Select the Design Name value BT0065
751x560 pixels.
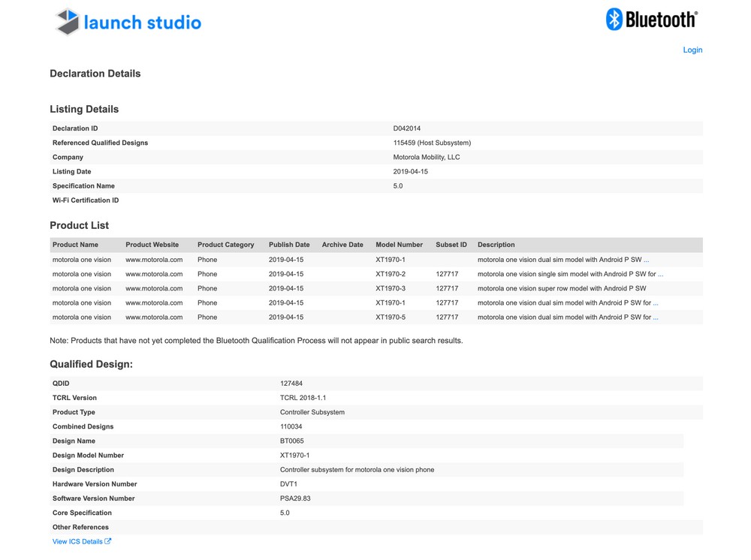coord(292,441)
